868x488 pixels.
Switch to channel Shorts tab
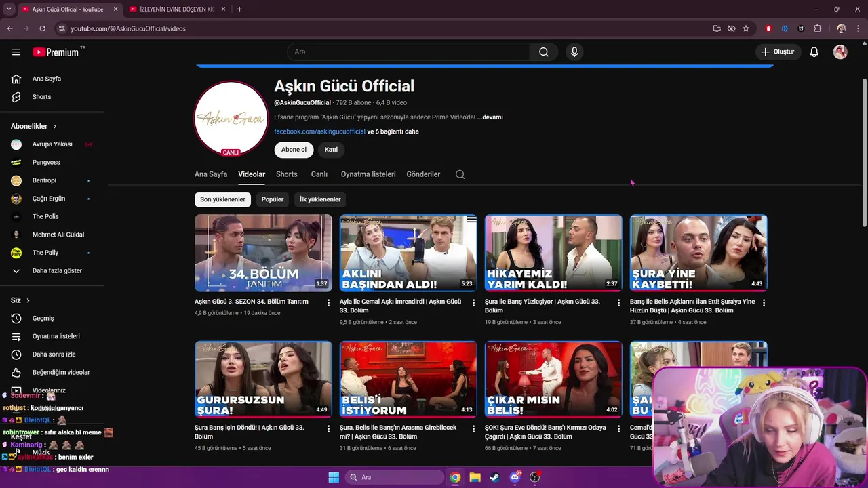click(287, 174)
